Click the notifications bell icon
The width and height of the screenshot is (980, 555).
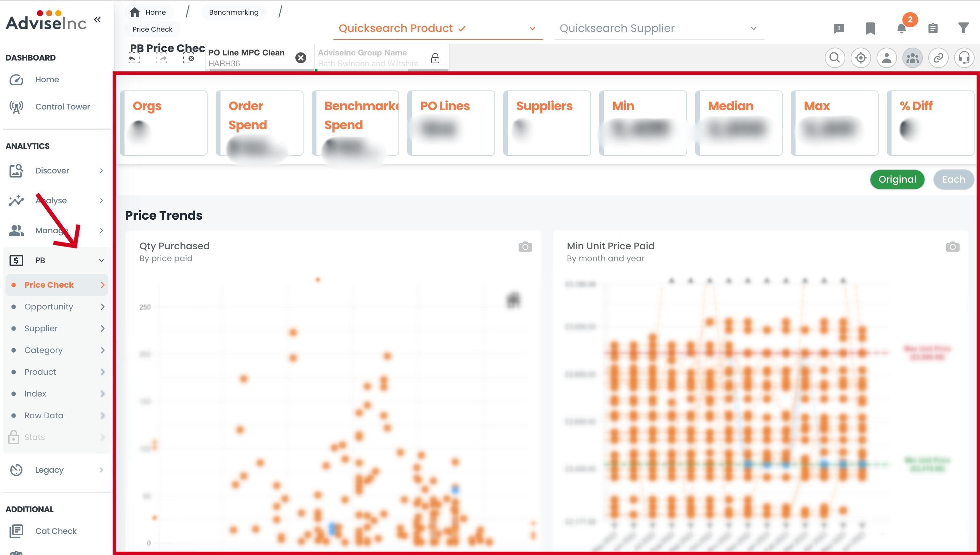click(901, 28)
